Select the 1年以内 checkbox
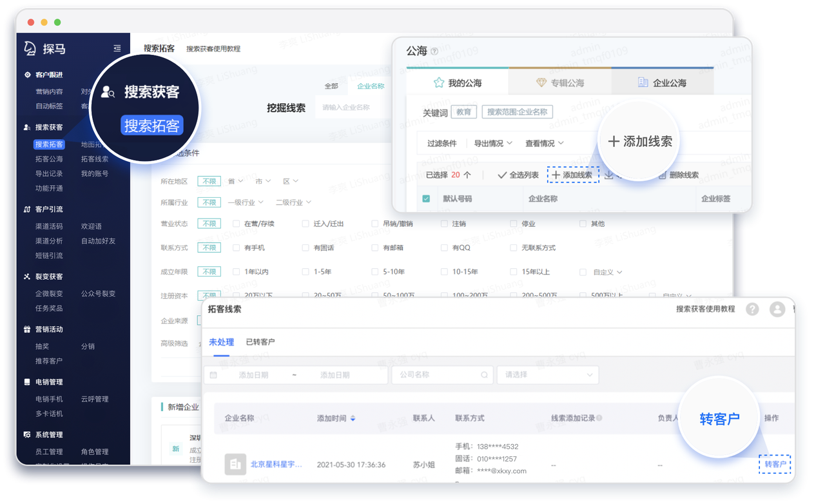The image size is (825, 504). [236, 272]
